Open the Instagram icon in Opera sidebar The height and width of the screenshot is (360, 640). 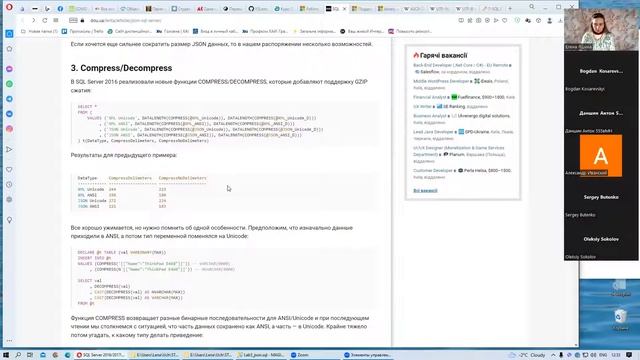click(9, 129)
